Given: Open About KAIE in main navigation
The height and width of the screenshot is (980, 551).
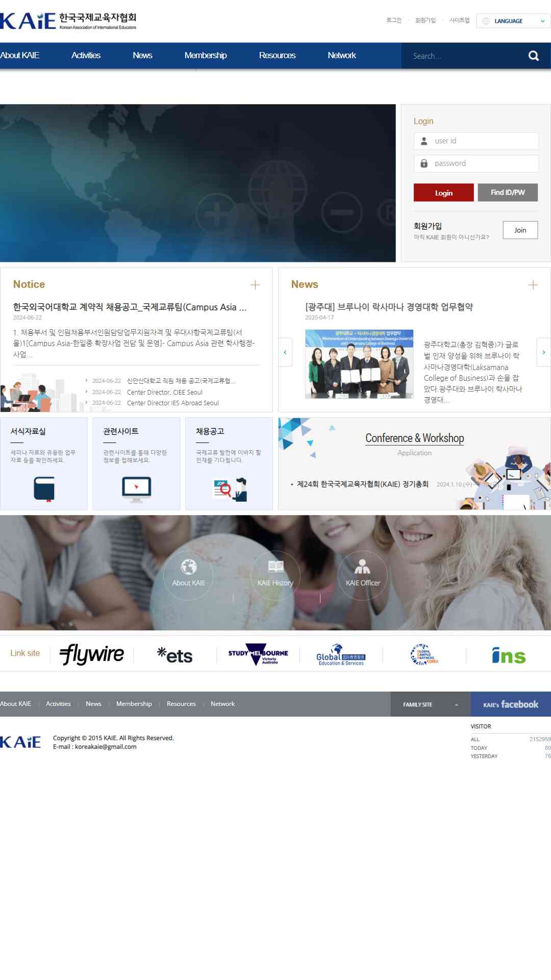Looking at the screenshot, I should tap(20, 56).
